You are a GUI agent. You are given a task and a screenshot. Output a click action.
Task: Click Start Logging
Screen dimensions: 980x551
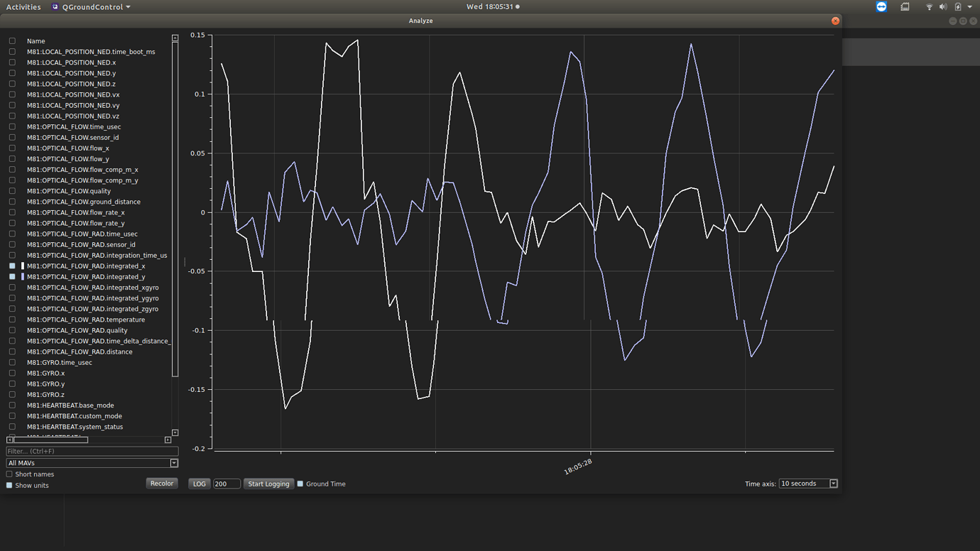tap(268, 484)
